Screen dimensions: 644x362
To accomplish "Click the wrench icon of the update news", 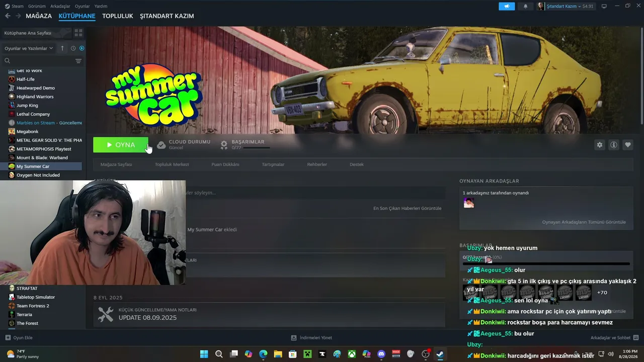I will [106, 314].
